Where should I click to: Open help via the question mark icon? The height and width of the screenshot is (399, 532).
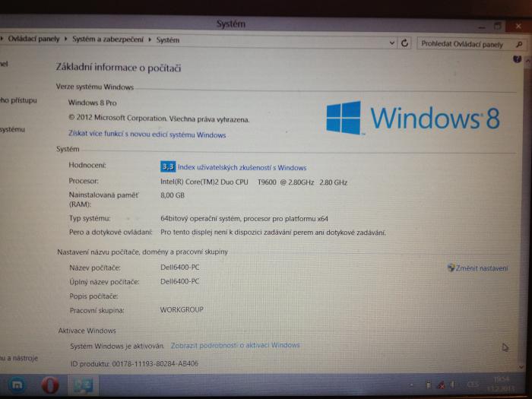point(518,59)
